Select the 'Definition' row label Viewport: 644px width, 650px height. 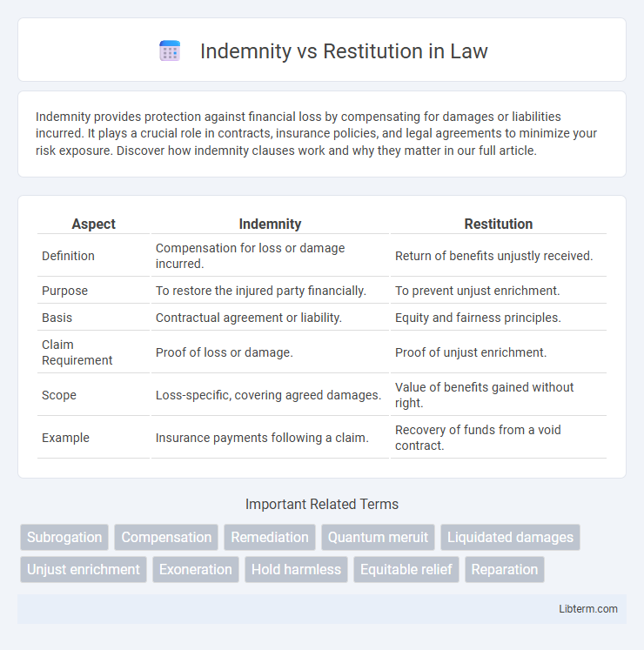[68, 256]
